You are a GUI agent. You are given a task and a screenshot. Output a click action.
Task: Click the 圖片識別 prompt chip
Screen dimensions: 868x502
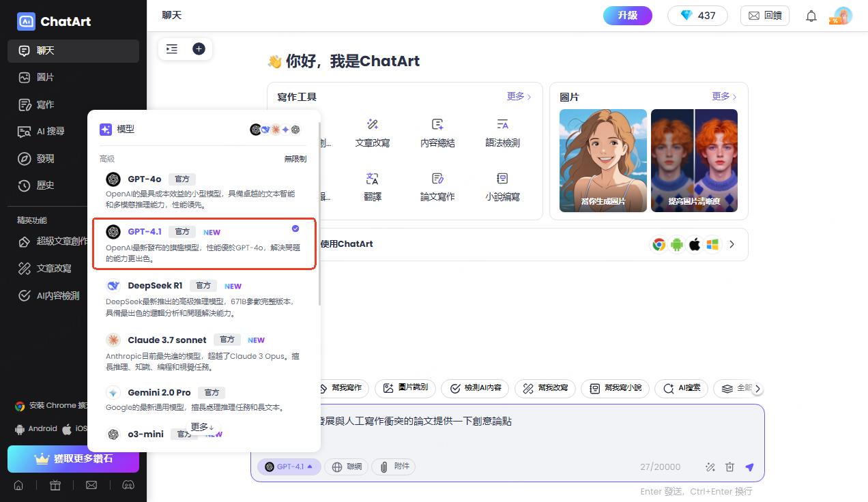coord(405,388)
